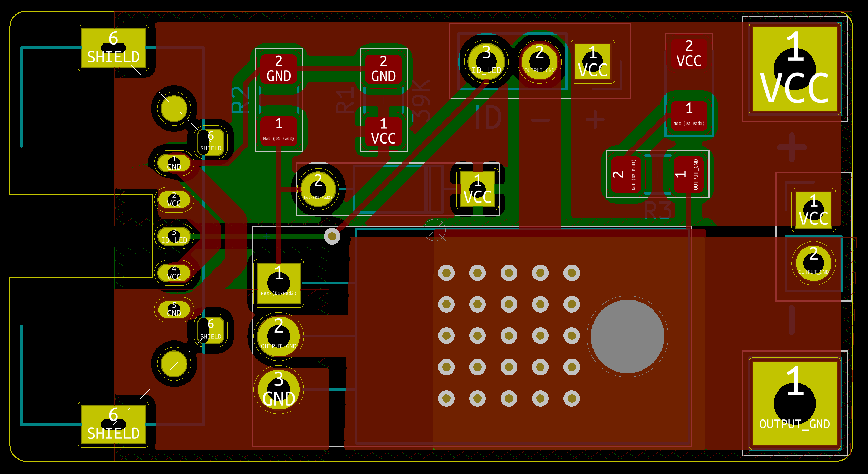Select USB connector pad 3 ID_LED

click(x=174, y=236)
